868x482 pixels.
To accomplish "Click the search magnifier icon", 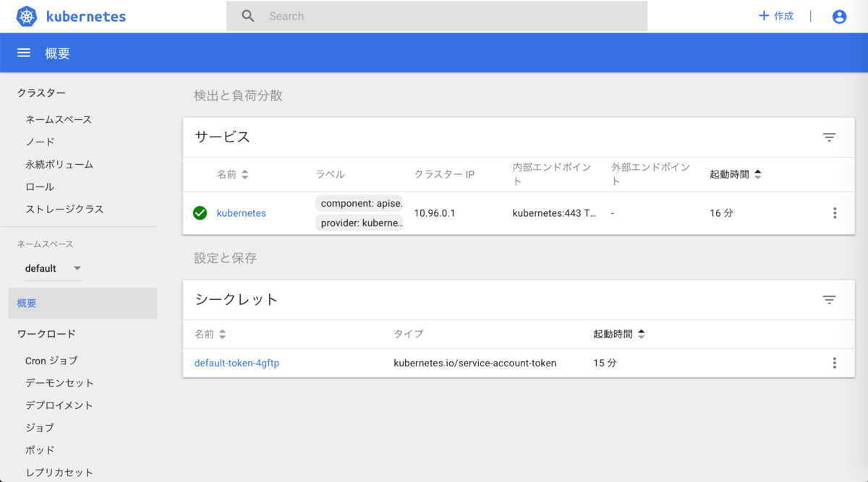I will [248, 16].
